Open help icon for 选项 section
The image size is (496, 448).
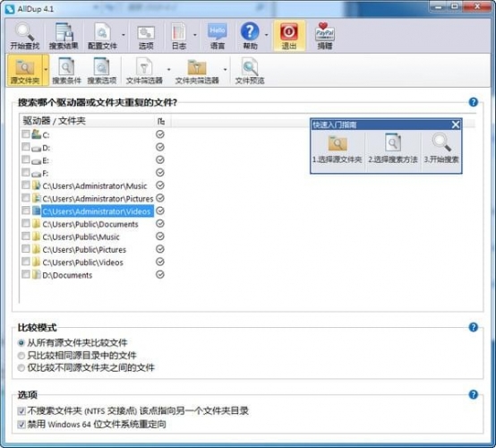pyautogui.click(x=474, y=394)
